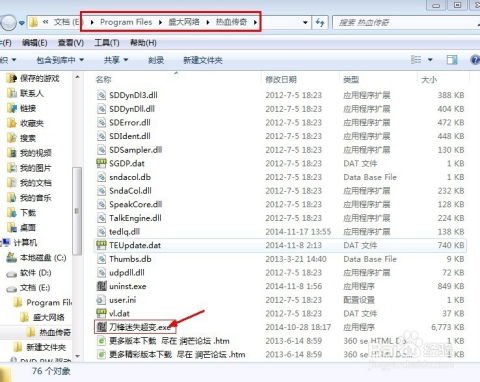480x382 pixels.
Task: Expand the arrow after 热血传奇 in the address bar
Action: (255, 22)
